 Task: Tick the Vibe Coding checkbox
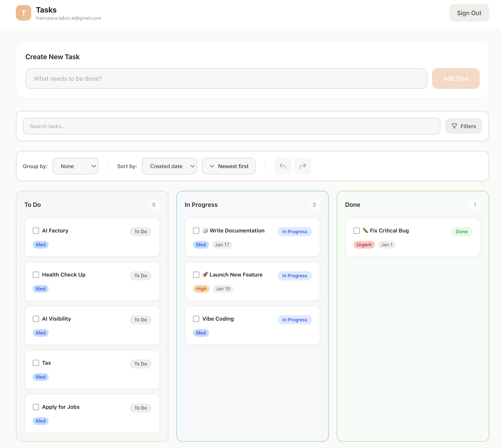[x=196, y=319]
